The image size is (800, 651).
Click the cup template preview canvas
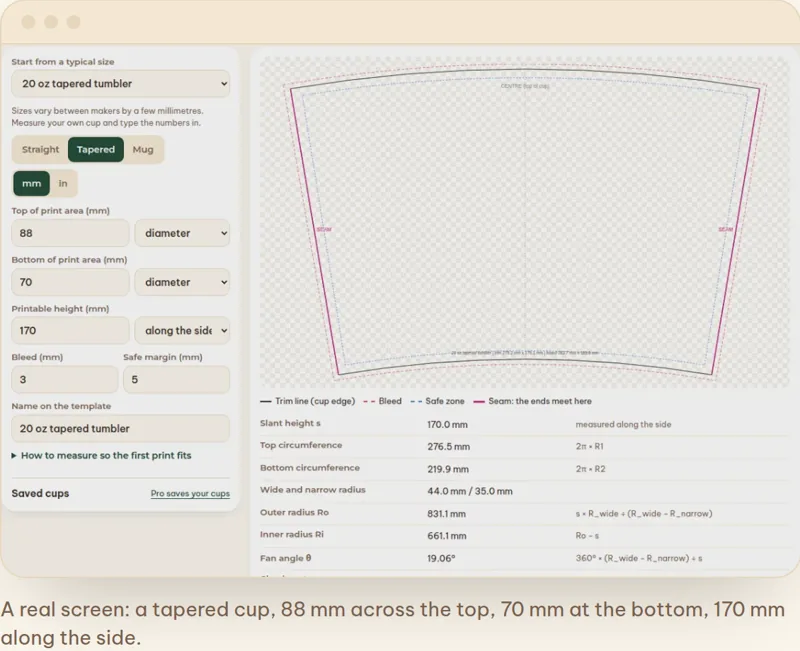coord(524,222)
